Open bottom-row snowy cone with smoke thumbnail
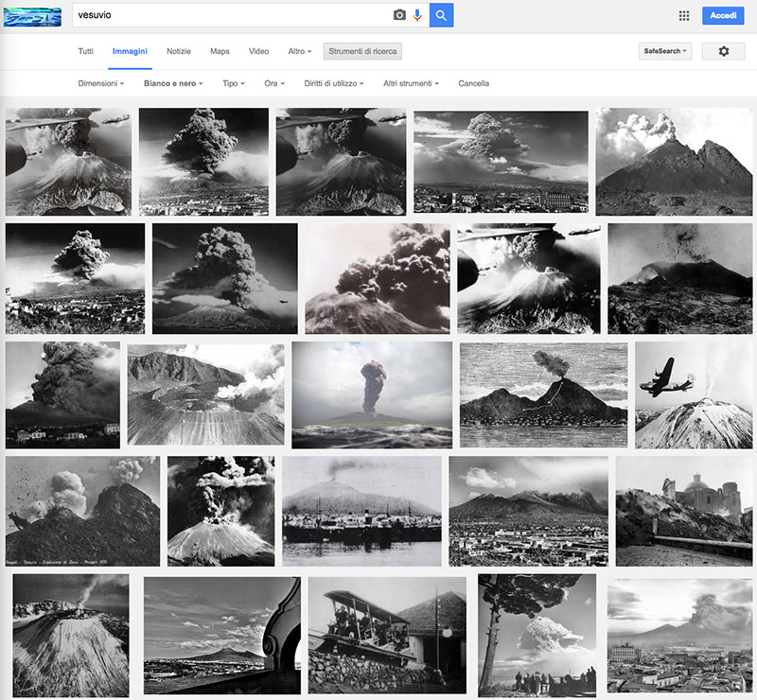This screenshot has height=700, width=757. (71, 635)
